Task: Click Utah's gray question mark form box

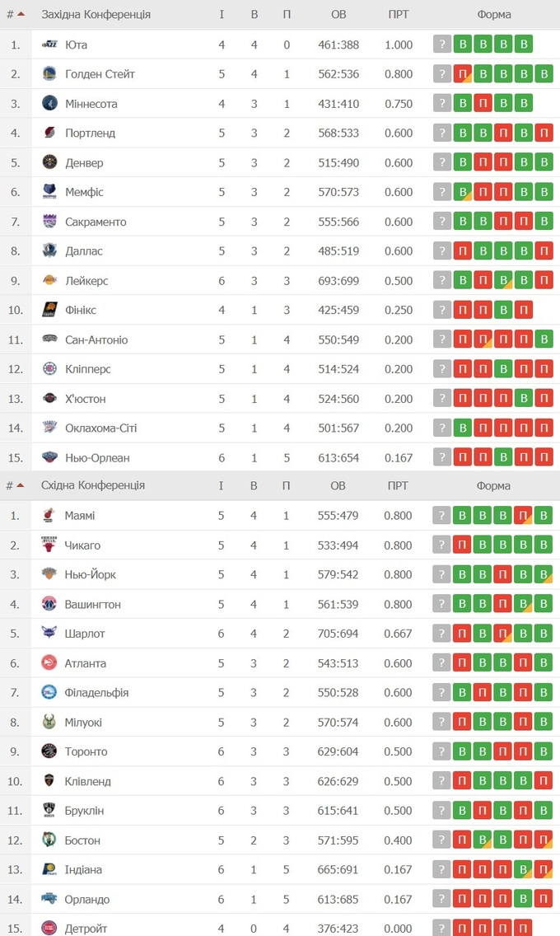Action: [x=442, y=44]
